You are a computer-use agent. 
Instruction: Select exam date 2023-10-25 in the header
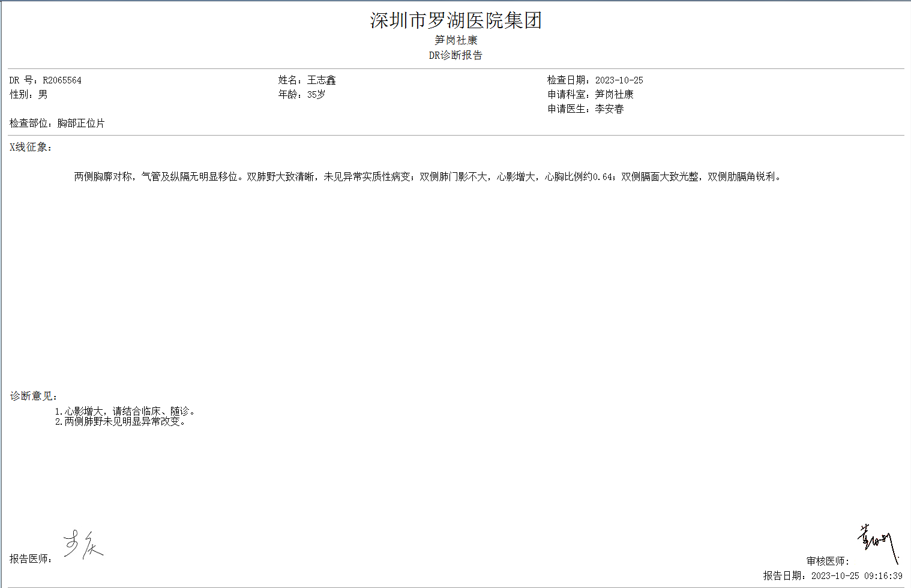pyautogui.click(x=619, y=80)
